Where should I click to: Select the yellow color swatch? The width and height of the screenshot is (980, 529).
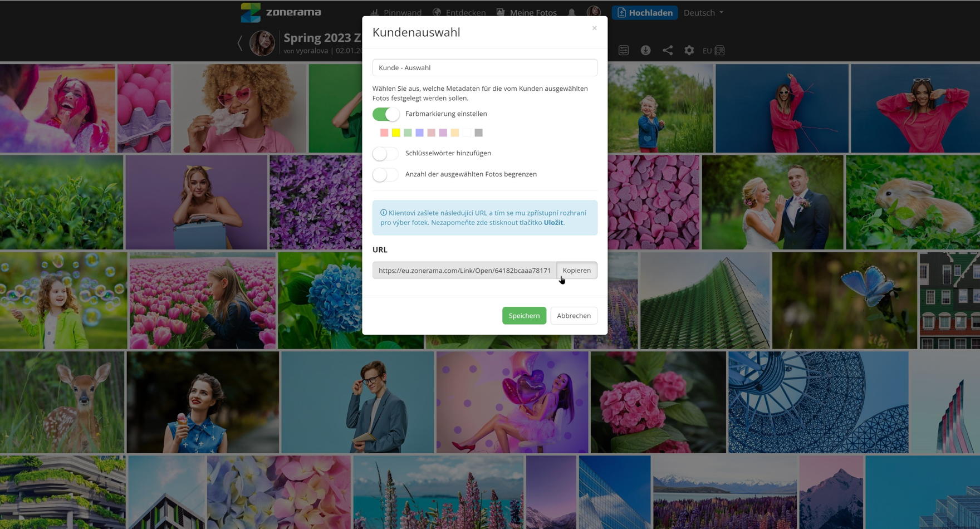396,133
